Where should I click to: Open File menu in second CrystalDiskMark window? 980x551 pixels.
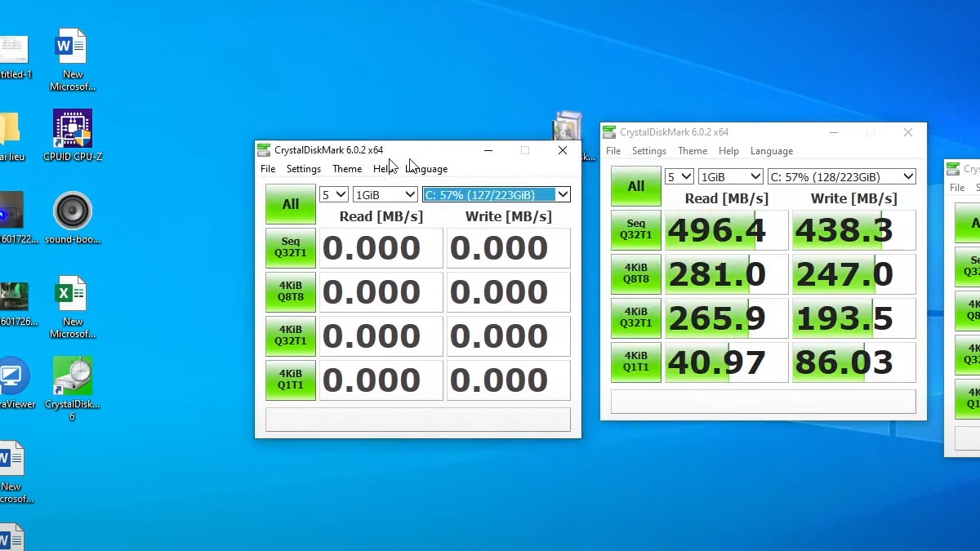pyautogui.click(x=613, y=151)
